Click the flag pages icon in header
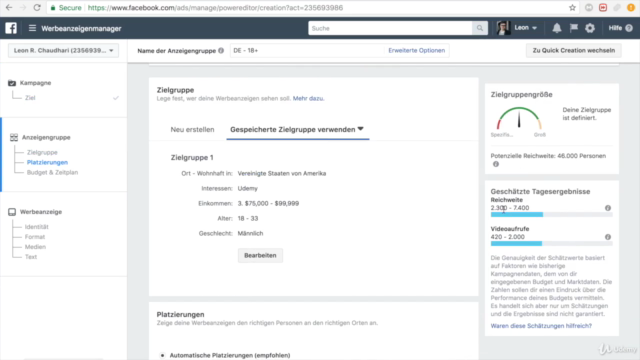The image size is (640, 360). pyautogui.click(x=573, y=28)
